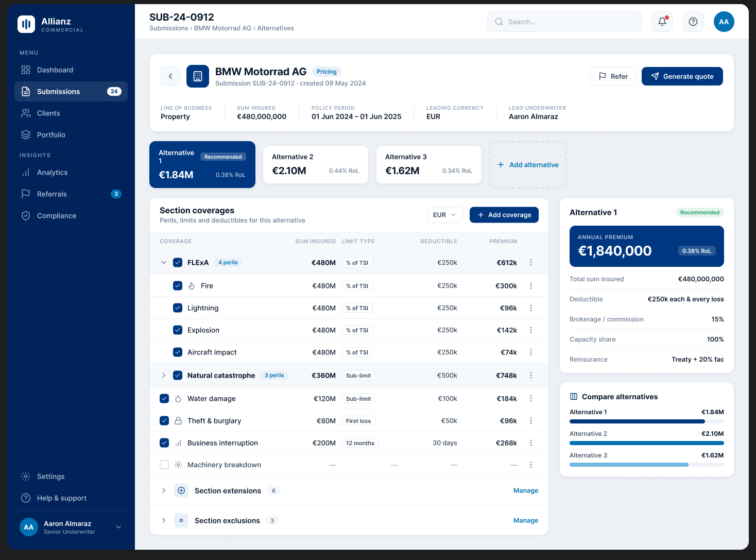The height and width of the screenshot is (560, 756).
Task: Click the Add coverage button
Action: (x=504, y=215)
